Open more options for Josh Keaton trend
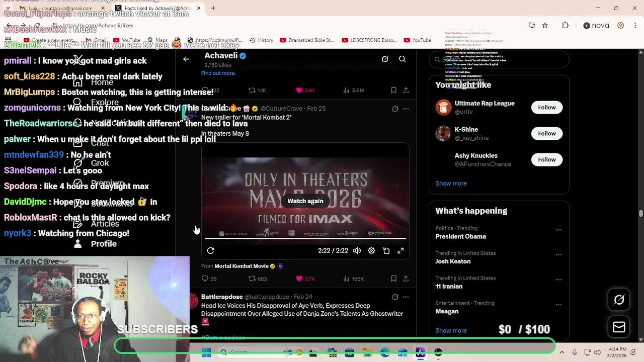 [x=558, y=255]
